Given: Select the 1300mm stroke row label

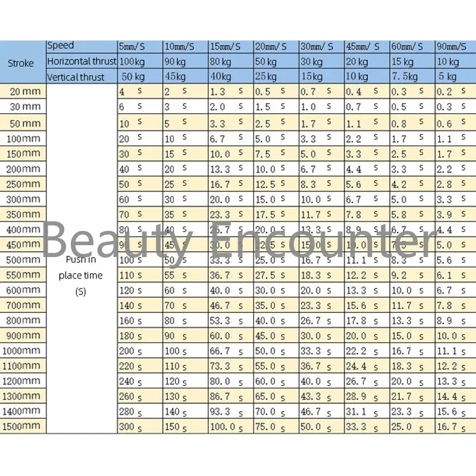Looking at the screenshot, I should tap(23, 396).
